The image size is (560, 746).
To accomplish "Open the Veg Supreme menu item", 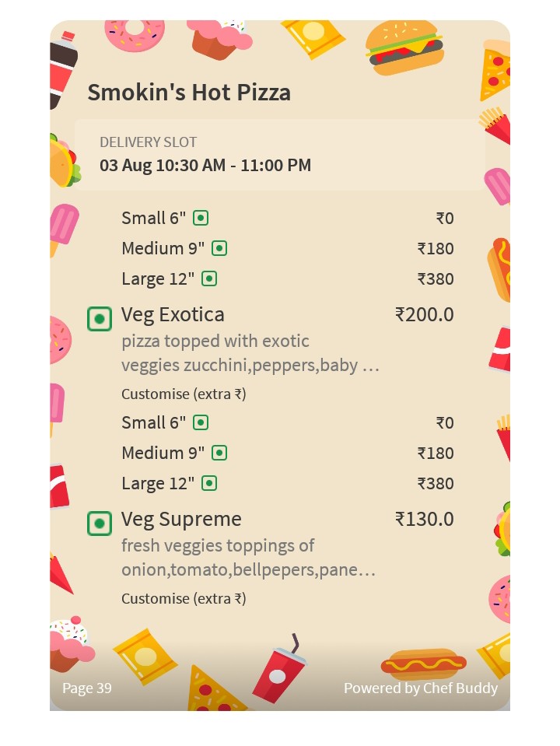I will click(181, 520).
